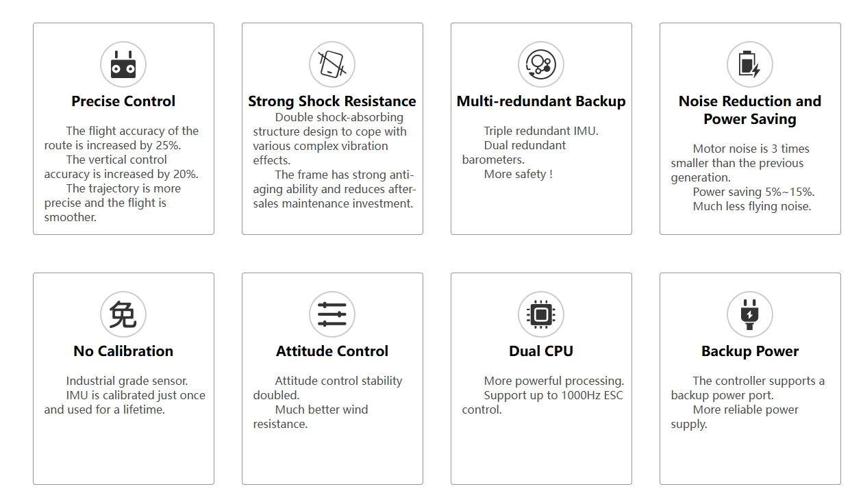
Task: Click 'Power saving 5%~15%' text line
Action: click(753, 192)
